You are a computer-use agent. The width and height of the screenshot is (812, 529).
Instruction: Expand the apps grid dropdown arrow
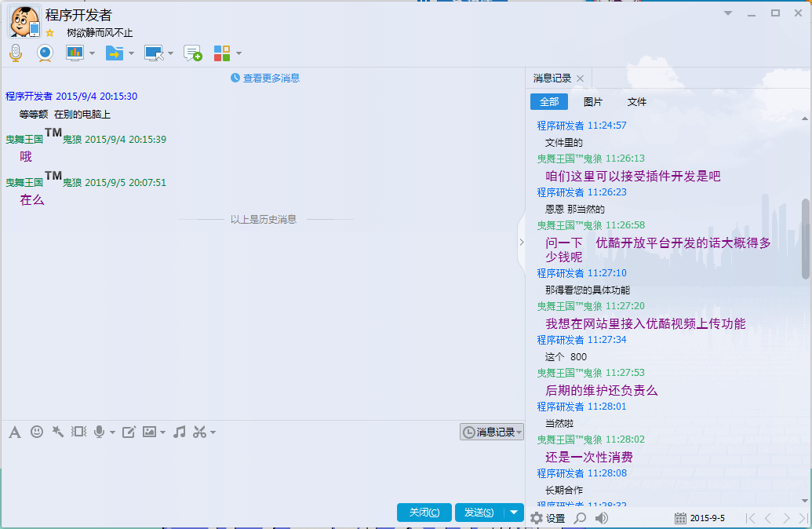pos(239,53)
